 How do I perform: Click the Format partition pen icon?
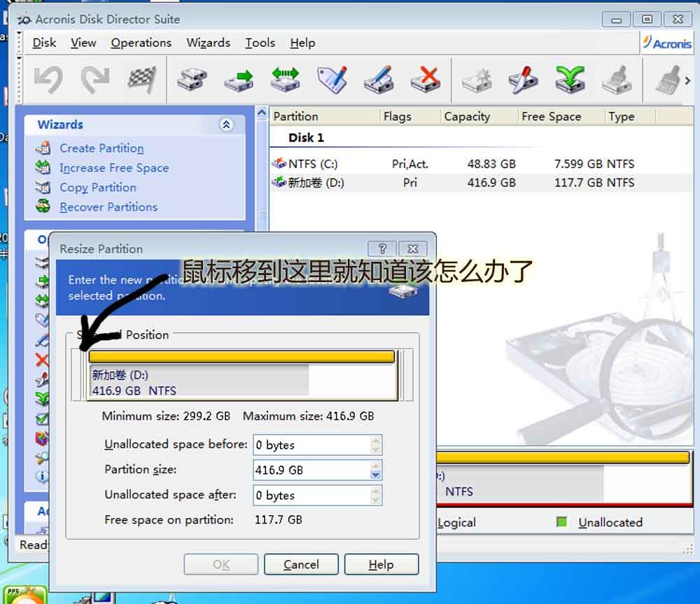[x=379, y=80]
